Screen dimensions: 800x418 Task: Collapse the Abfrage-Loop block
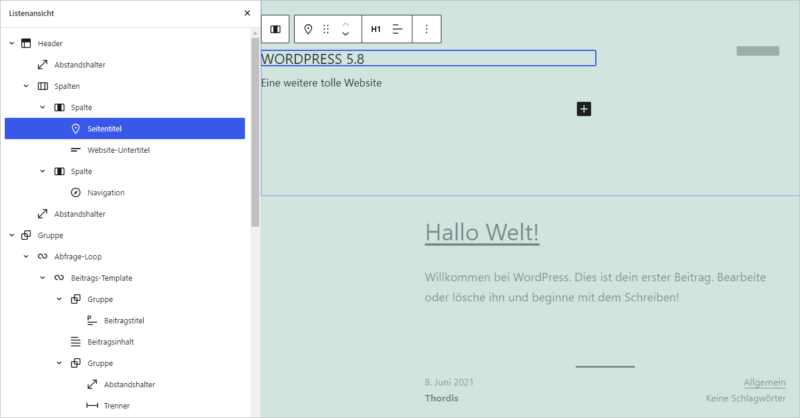(x=26, y=257)
